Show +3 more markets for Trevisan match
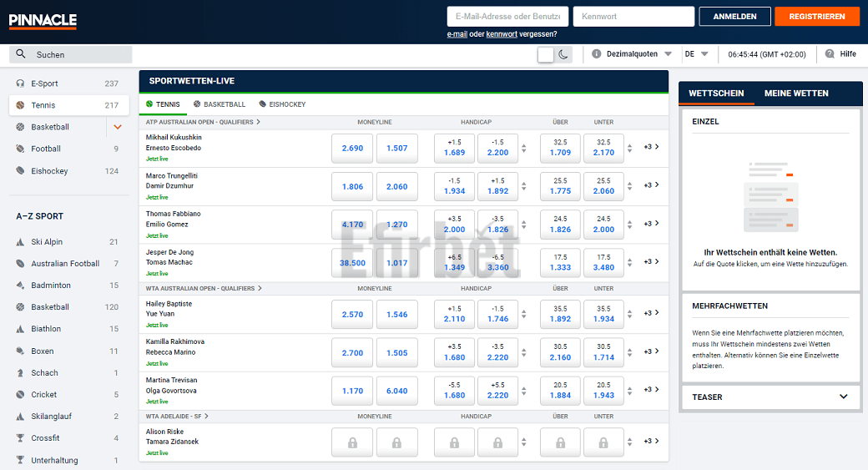868x470 pixels. [651, 390]
